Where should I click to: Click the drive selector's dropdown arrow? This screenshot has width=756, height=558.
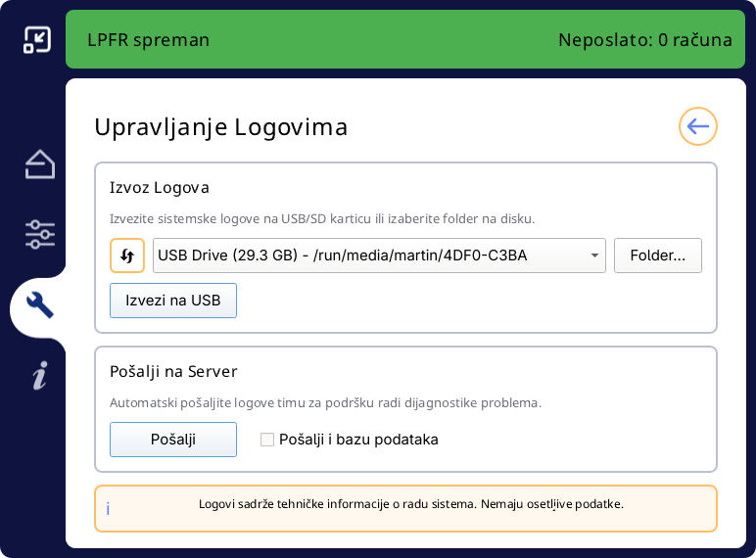(x=594, y=256)
